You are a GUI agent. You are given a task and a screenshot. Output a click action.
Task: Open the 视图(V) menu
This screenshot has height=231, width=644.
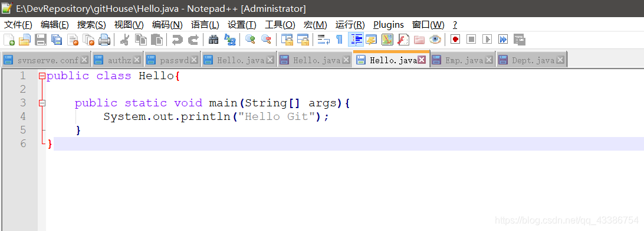129,25
